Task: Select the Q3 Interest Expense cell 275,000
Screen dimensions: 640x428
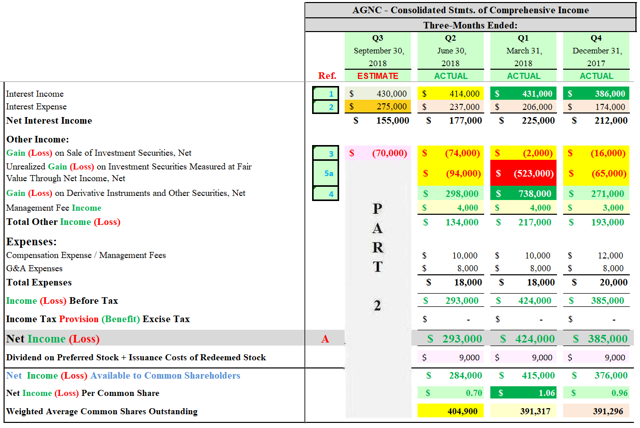Action: [x=378, y=106]
